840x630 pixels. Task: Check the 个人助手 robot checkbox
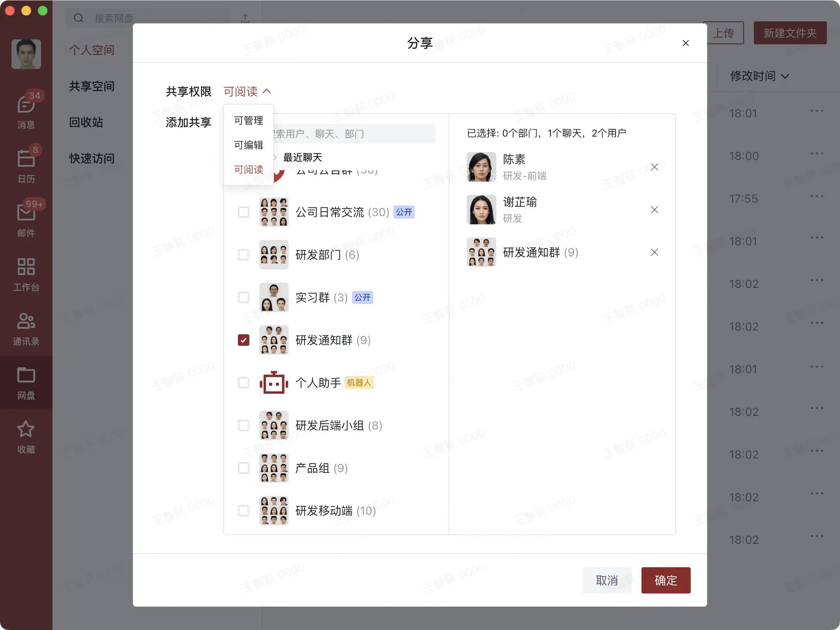tap(244, 383)
